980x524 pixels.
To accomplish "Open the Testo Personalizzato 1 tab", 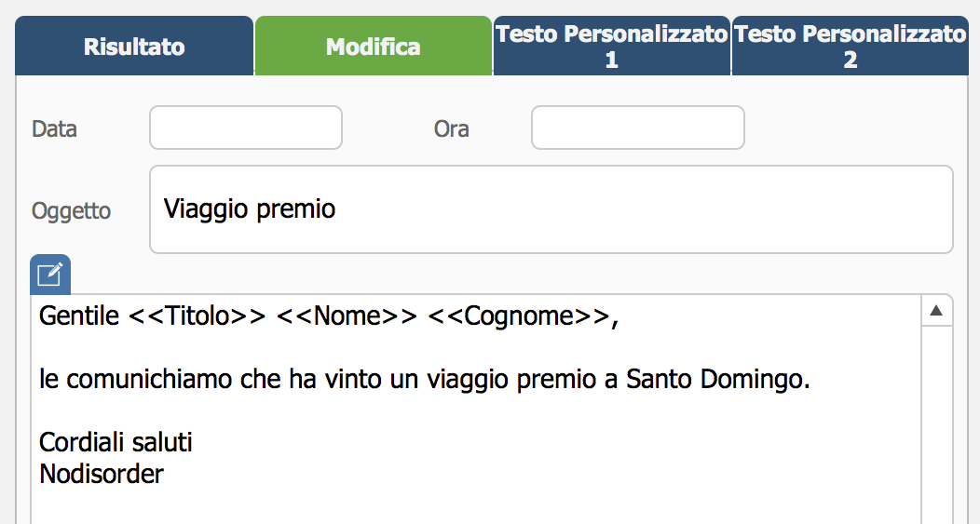I will pos(612,47).
